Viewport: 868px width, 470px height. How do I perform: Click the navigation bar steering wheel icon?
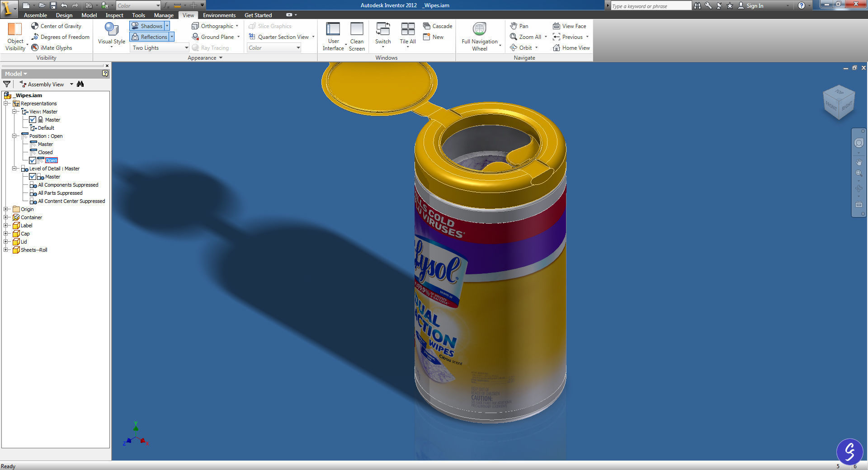tap(859, 143)
